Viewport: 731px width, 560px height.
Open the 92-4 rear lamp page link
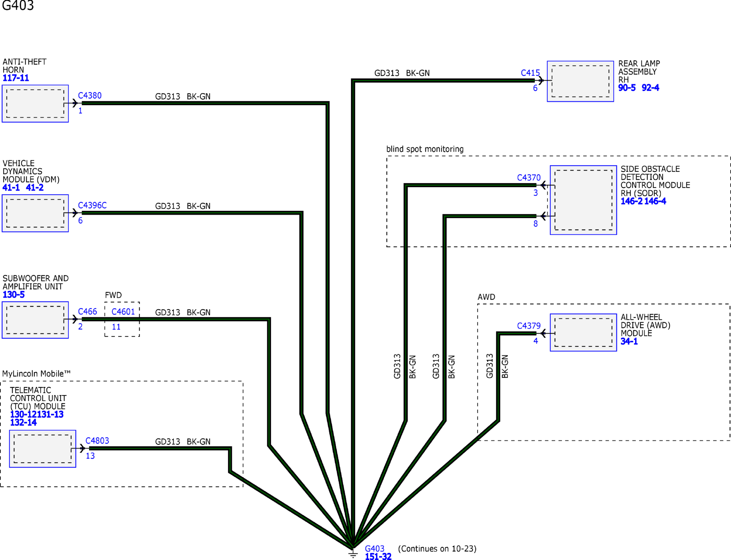[650, 88]
